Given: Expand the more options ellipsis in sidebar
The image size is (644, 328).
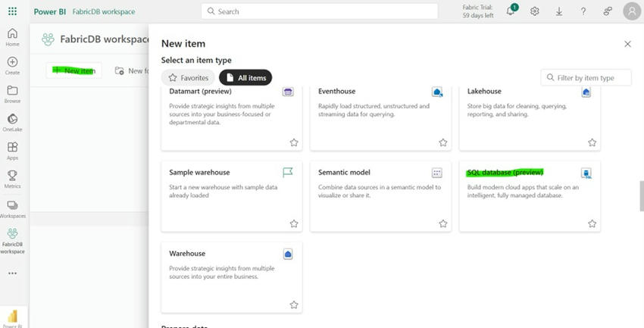Looking at the screenshot, I should (12, 273).
